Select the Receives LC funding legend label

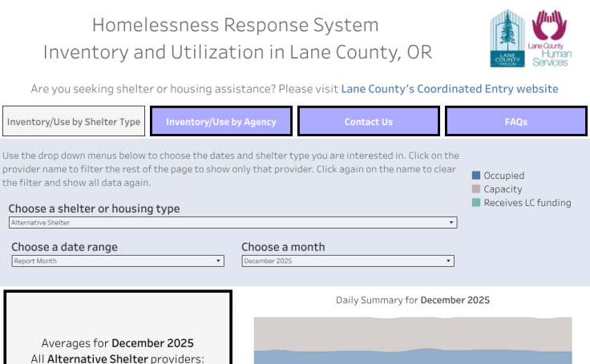[x=527, y=203]
